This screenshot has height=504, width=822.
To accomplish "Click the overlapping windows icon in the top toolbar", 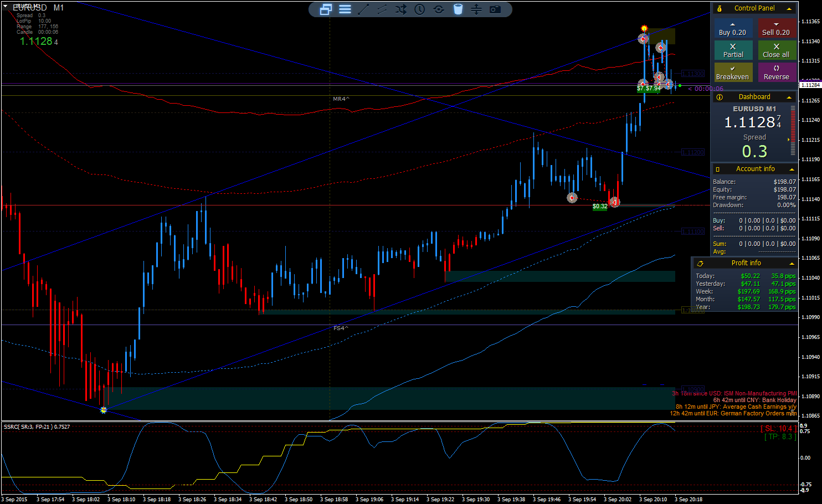I will (326, 9).
